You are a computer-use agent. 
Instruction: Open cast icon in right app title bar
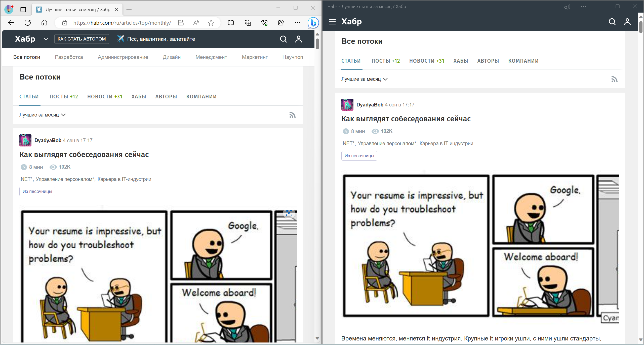(x=567, y=7)
